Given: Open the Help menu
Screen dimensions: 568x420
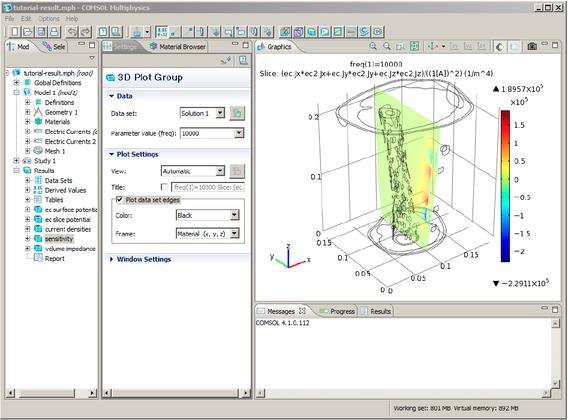Looking at the screenshot, I should pyautogui.click(x=72, y=18).
